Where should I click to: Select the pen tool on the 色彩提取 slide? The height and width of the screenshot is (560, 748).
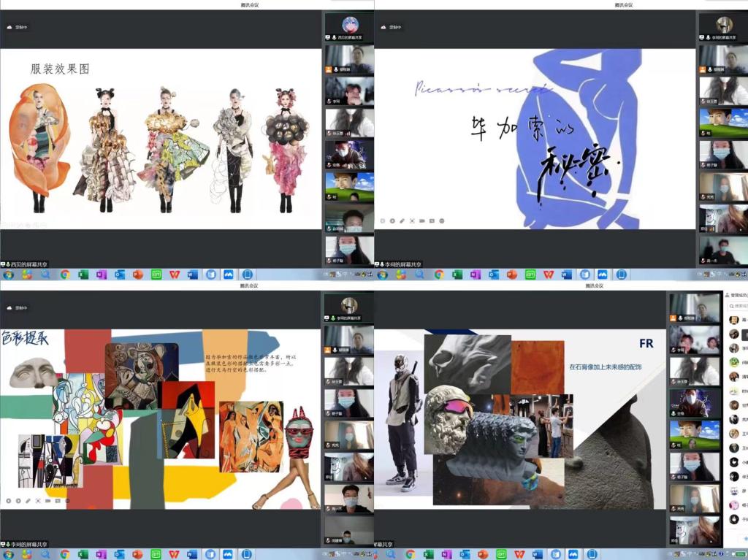28,501
